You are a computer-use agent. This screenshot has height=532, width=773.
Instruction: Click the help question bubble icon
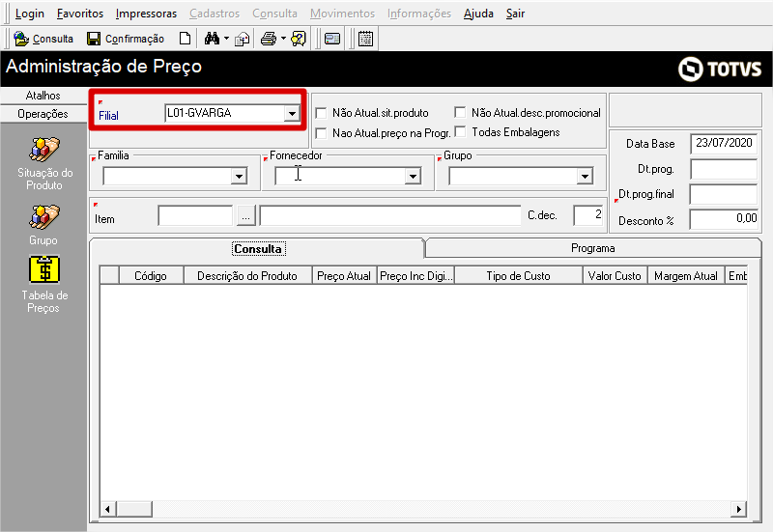[299, 39]
